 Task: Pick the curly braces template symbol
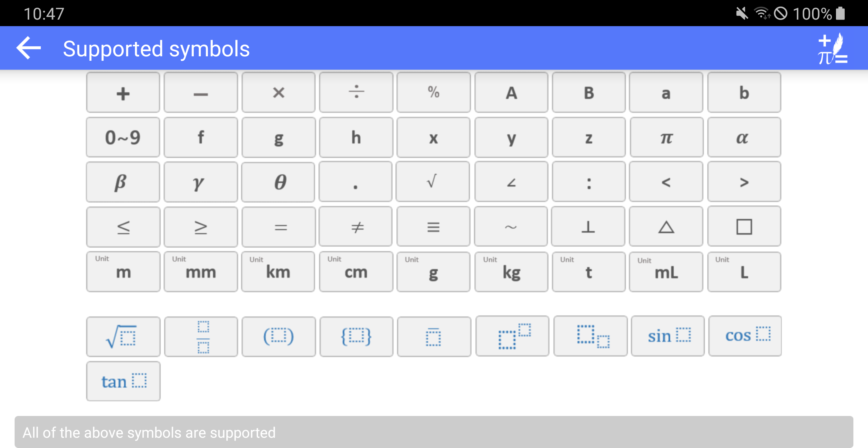(356, 336)
